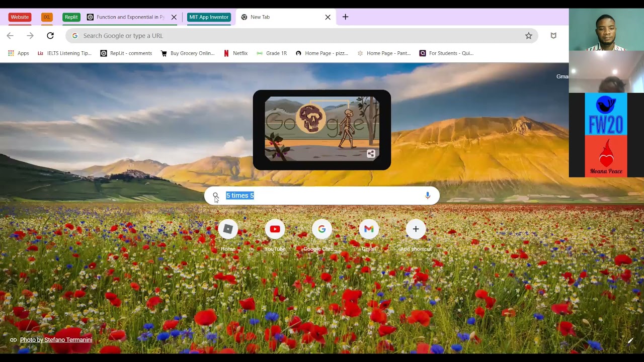Image resolution: width=644 pixels, height=362 pixels.
Task: Switch to the MIT App Inventor tab
Action: point(209,17)
